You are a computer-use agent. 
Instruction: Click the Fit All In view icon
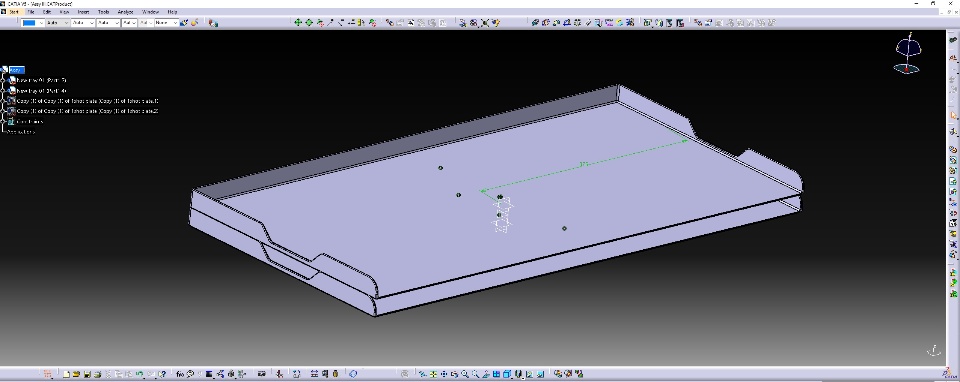(x=433, y=374)
